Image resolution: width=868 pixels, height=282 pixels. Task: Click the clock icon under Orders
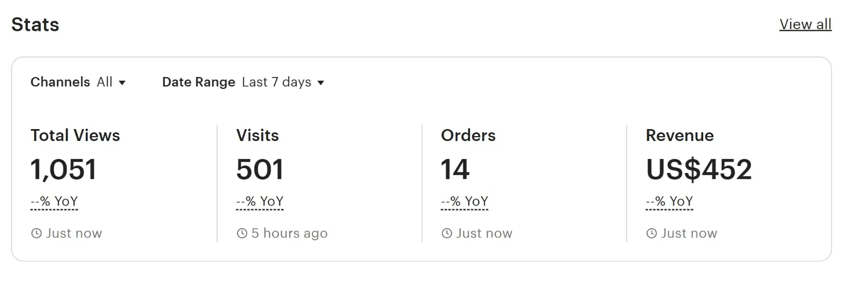point(447,234)
